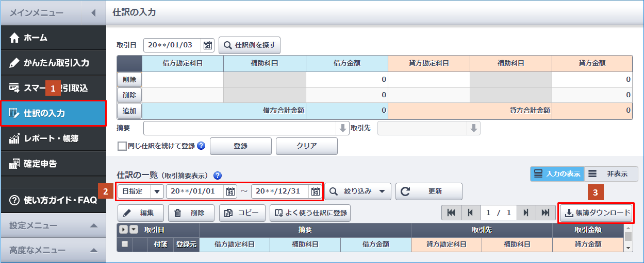Go to the first page of list

(x=451, y=213)
